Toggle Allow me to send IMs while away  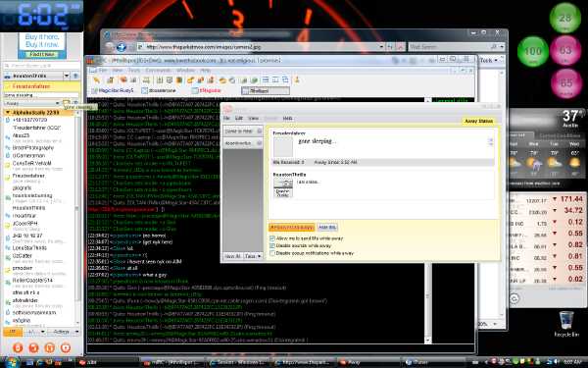click(272, 238)
